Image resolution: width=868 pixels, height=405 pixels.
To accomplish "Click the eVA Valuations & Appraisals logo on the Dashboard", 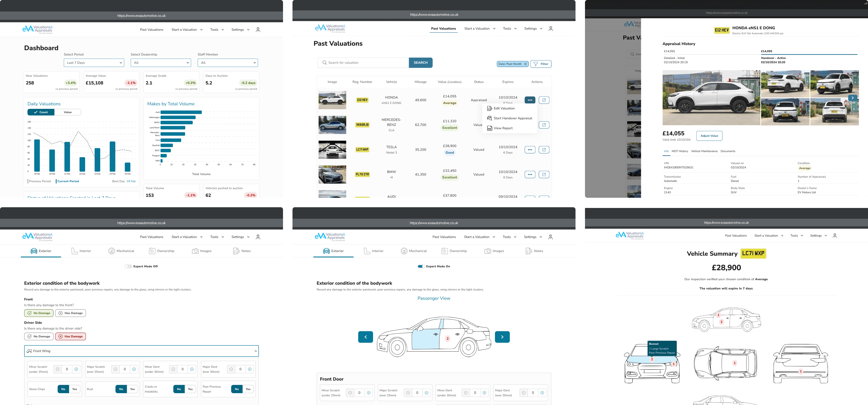I will pos(37,30).
